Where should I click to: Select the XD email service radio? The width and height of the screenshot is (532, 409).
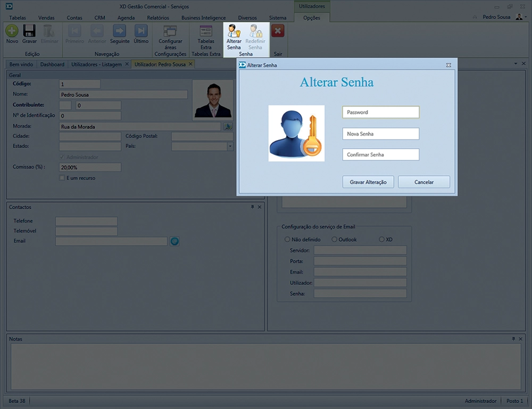(381, 240)
